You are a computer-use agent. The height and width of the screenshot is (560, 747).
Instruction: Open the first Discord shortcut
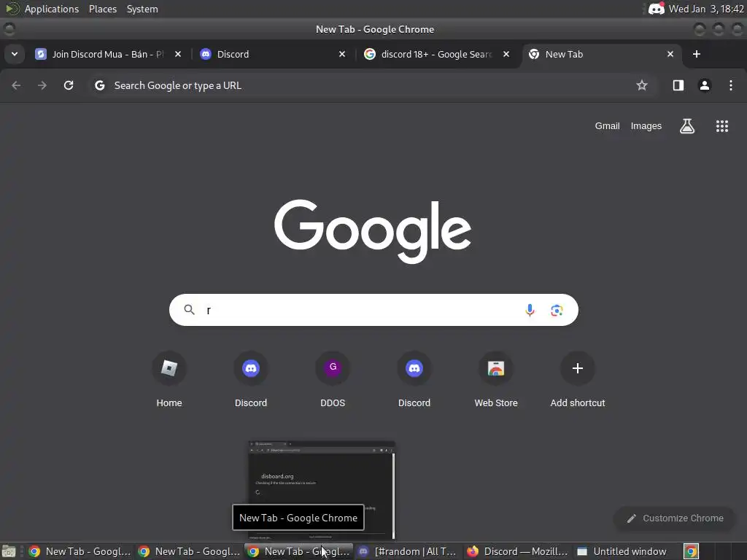tap(251, 379)
